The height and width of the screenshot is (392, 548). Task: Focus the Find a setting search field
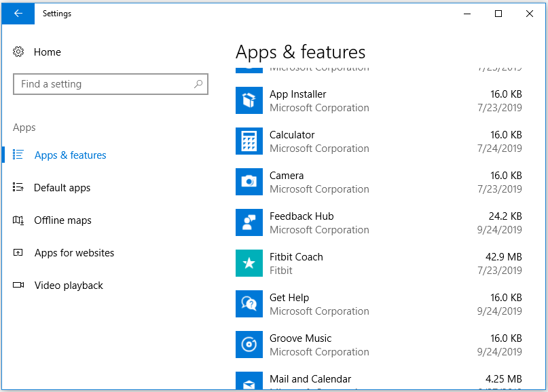click(111, 84)
